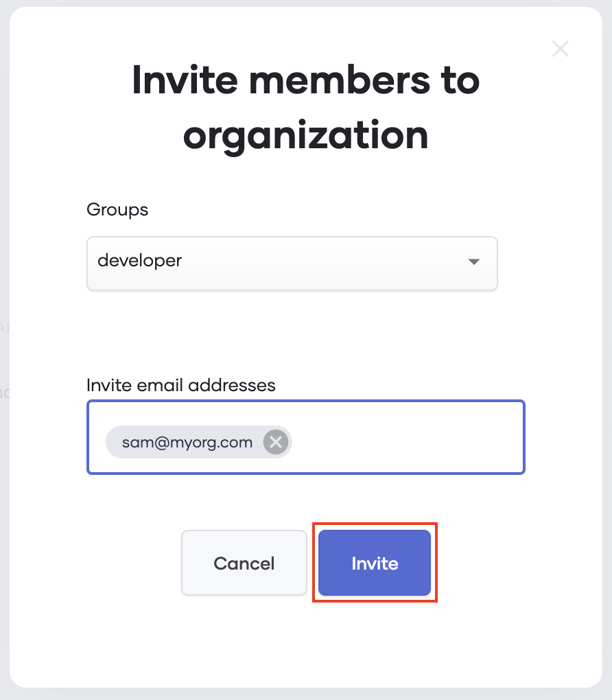Click the Cancel button
Image resolution: width=612 pixels, height=700 pixels.
(x=244, y=563)
